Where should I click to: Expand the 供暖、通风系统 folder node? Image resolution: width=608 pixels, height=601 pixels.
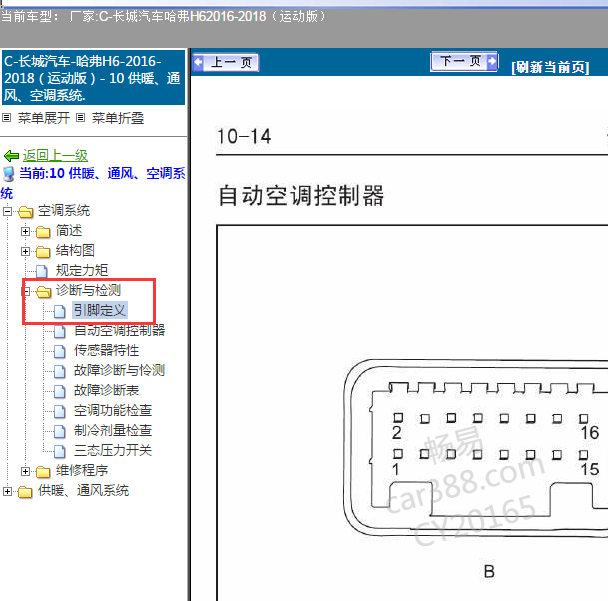[x=7, y=491]
